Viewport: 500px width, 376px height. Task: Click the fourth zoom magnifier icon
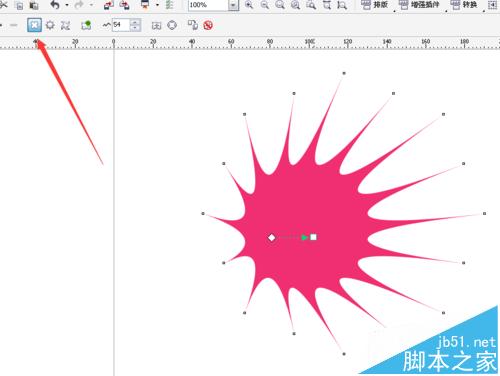click(295, 5)
